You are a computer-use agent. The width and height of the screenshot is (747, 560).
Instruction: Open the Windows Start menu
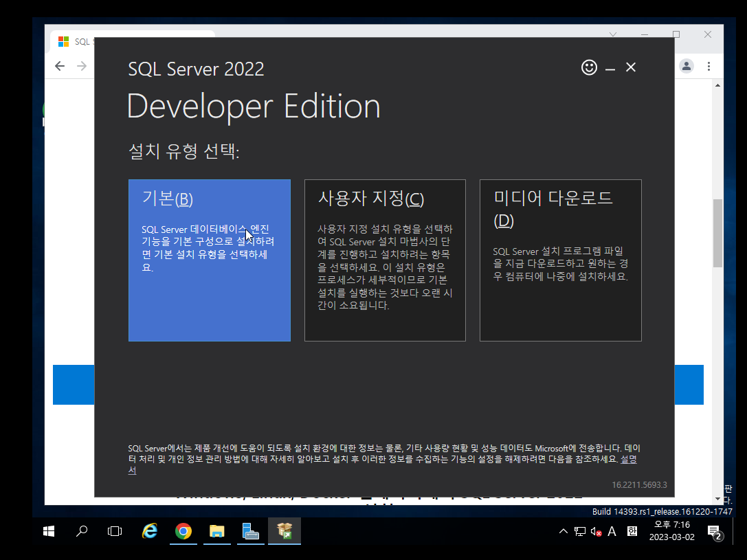49,531
